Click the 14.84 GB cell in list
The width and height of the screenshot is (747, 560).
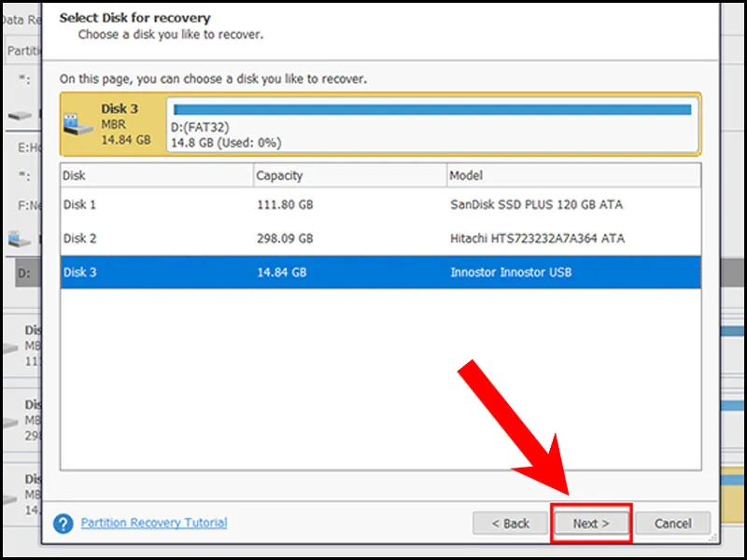click(282, 273)
